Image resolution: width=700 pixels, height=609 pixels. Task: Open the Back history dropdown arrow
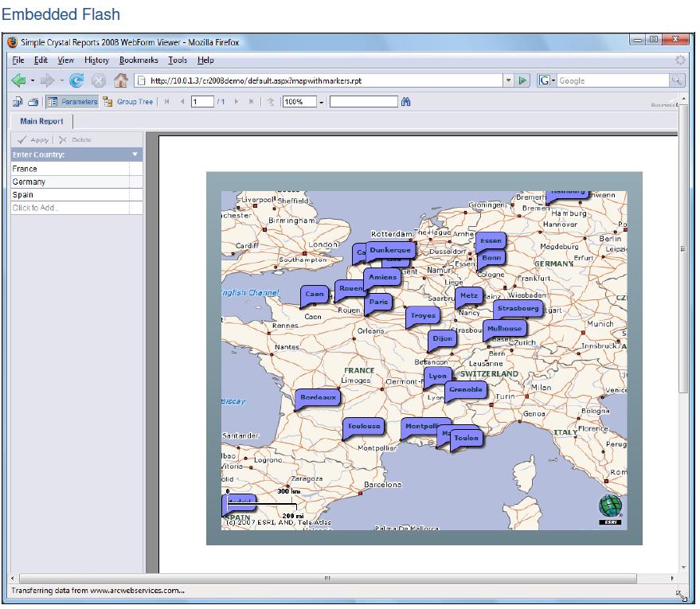(33, 80)
